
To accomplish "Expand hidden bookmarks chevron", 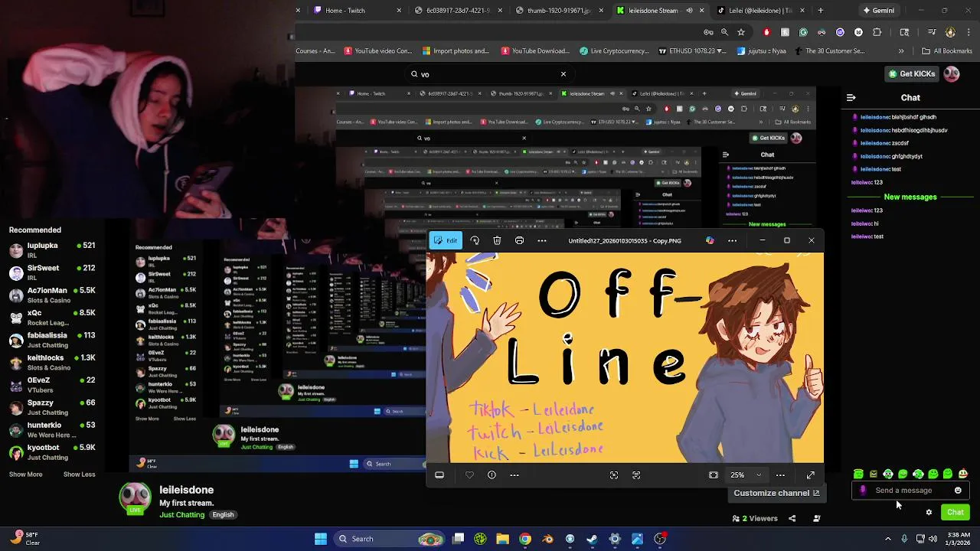I will (900, 51).
